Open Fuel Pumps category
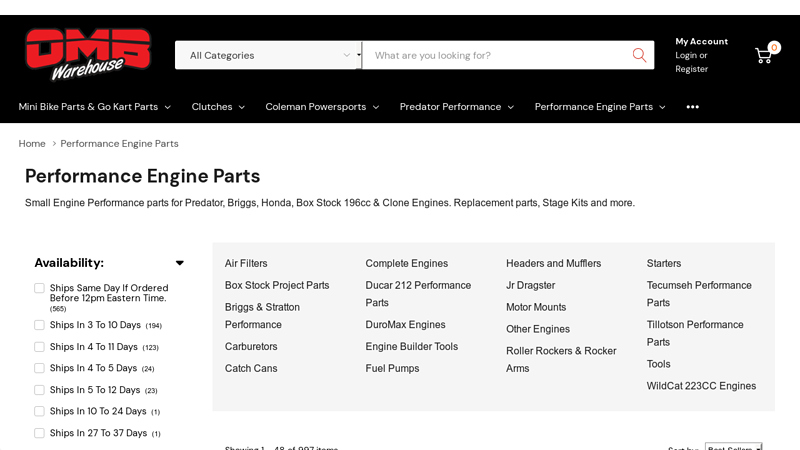 pos(392,368)
